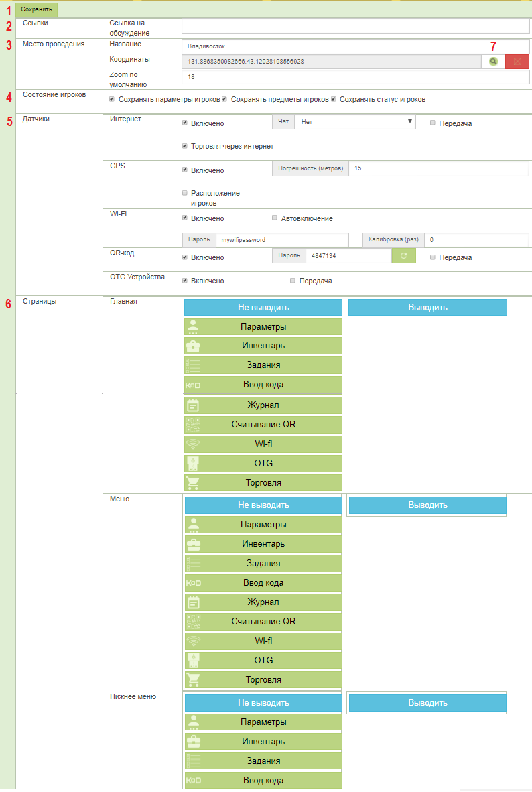Click Wi-fi signal icon in Главная section

tap(193, 444)
